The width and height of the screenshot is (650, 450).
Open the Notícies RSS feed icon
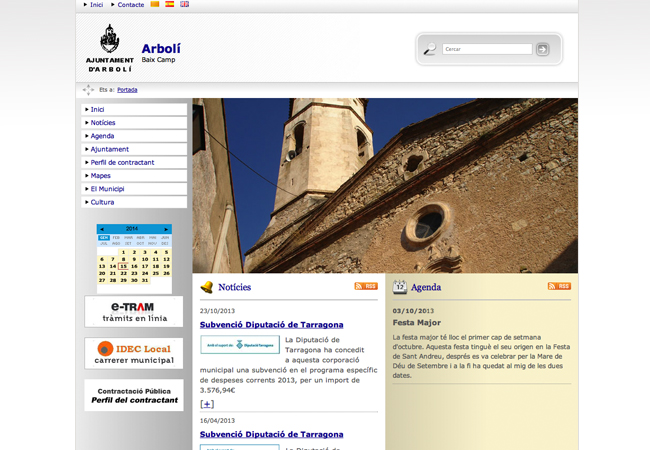pos(366,286)
